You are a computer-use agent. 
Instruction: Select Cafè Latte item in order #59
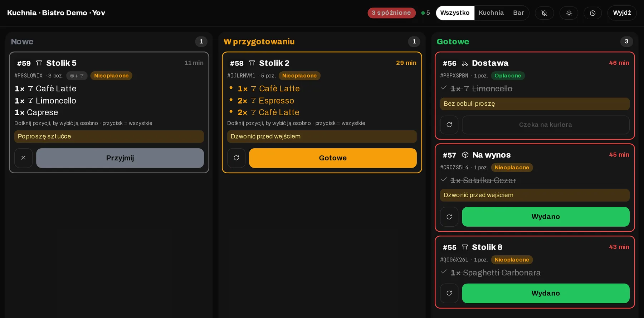coord(46,88)
